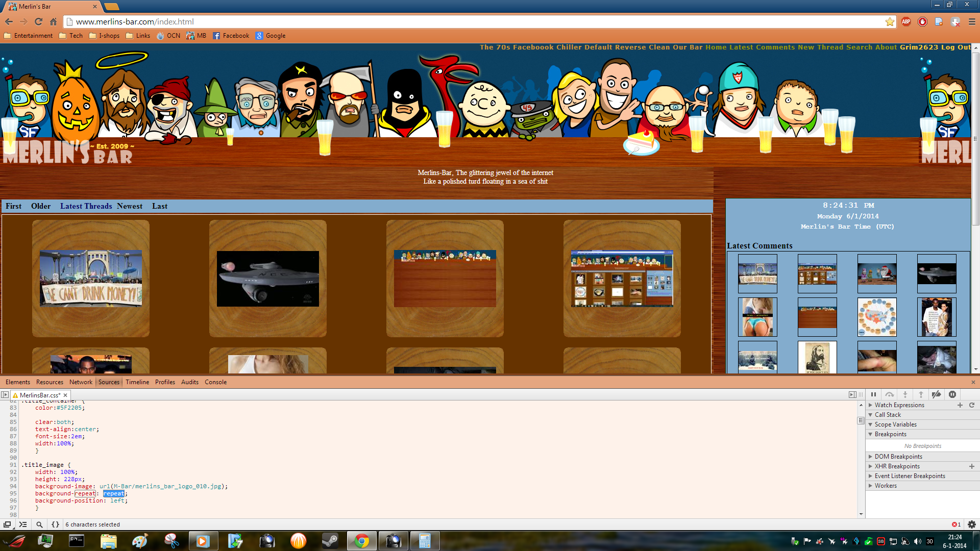The image size is (980, 551).
Task: Bookmark this page with the star icon
Action: pyautogui.click(x=890, y=21)
